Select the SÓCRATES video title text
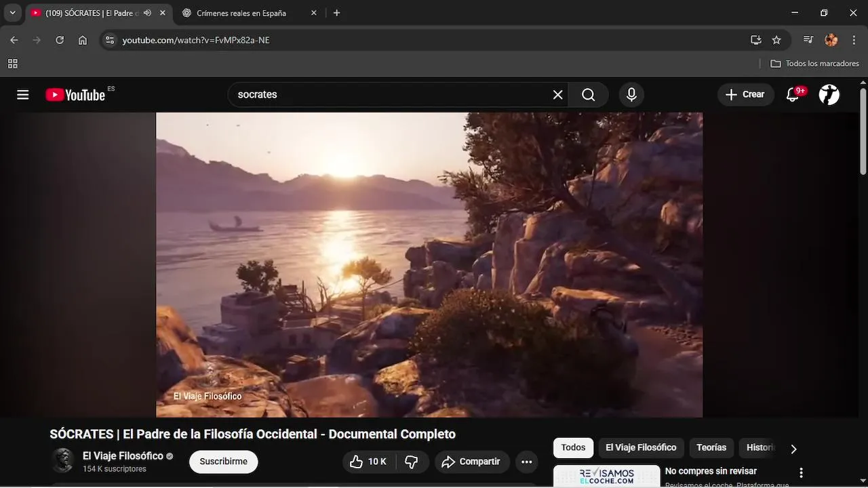The width and height of the screenshot is (868, 488). pos(252,434)
